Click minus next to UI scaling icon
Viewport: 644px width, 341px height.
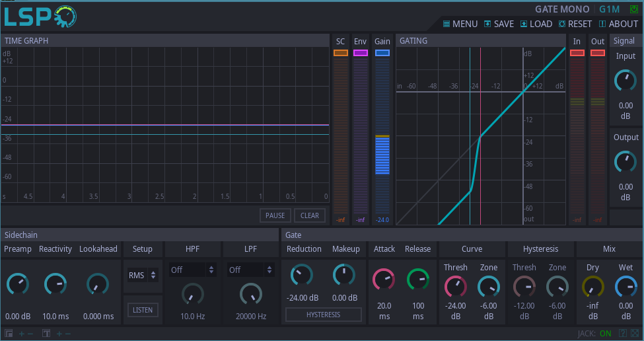(x=30, y=334)
